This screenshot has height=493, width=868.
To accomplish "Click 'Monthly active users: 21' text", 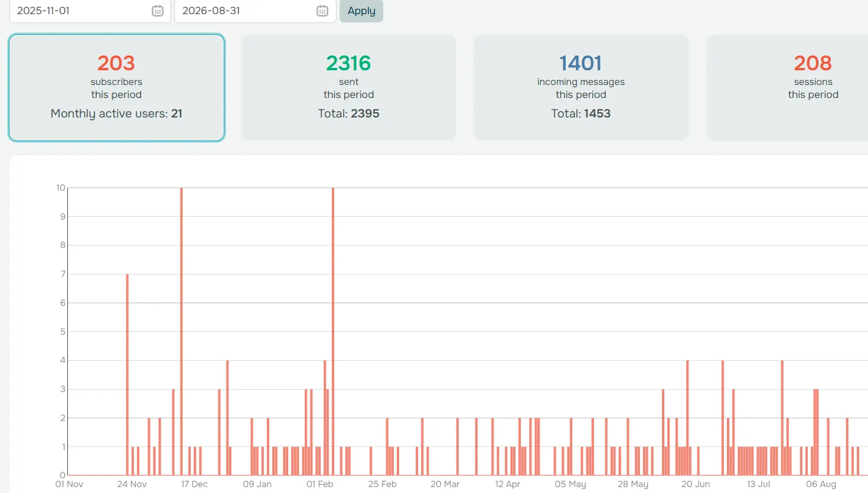I will pyautogui.click(x=116, y=113).
